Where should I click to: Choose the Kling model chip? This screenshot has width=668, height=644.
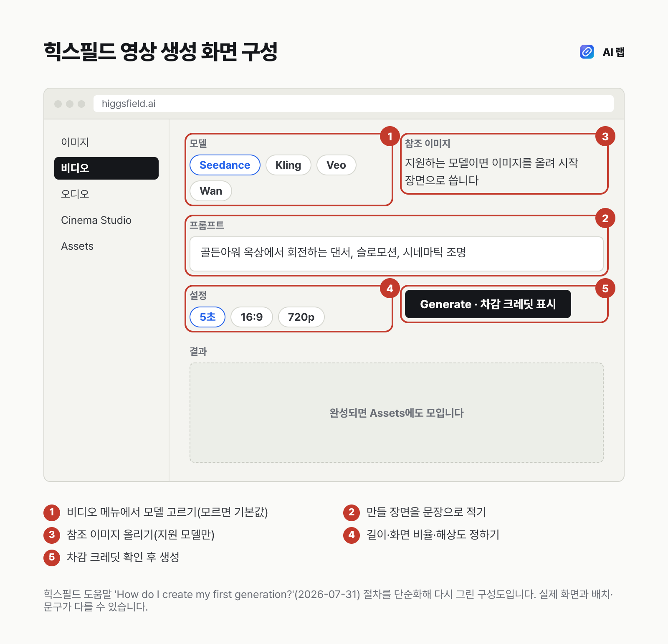[x=288, y=165]
